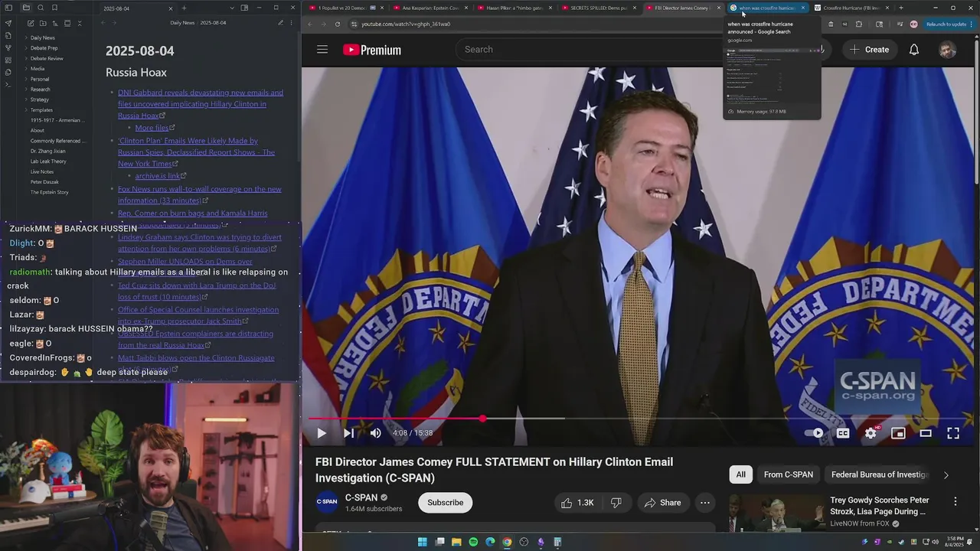
Task: Toggle autoplay switch in video player
Action: 814,433
